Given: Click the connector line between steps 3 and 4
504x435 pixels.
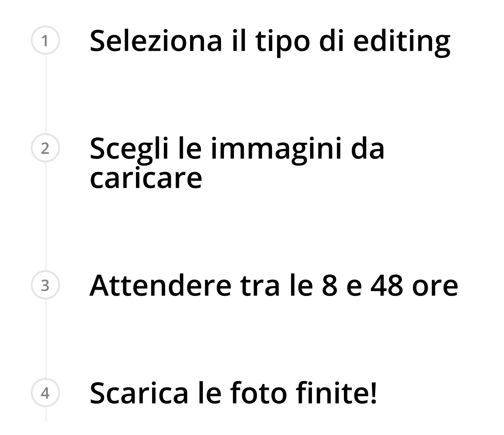Looking at the screenshot, I should [x=46, y=339].
